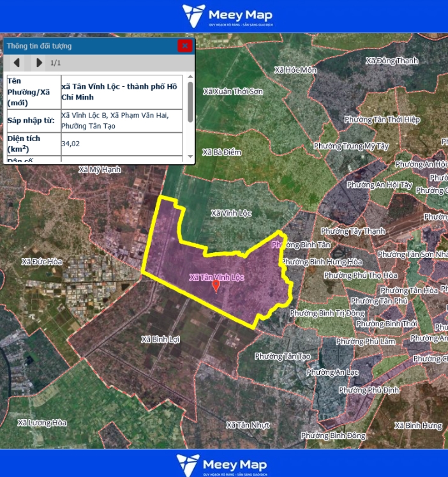Go to next object with right arrow

click(39, 63)
